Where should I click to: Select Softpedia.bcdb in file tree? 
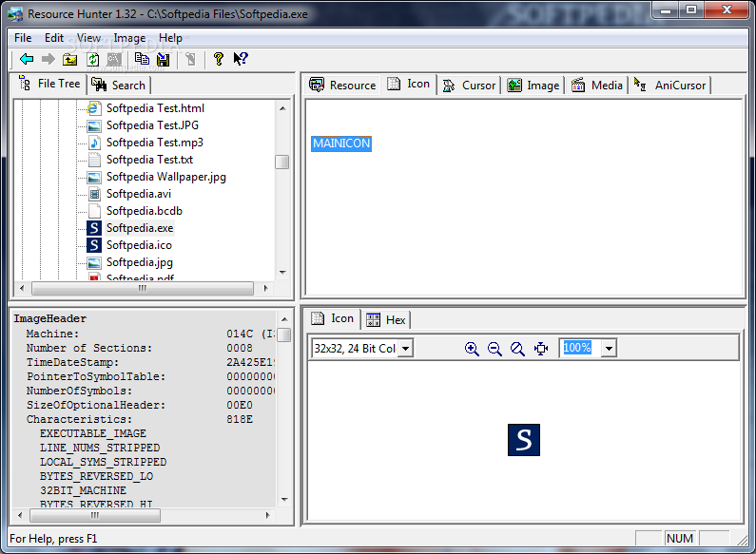(145, 211)
